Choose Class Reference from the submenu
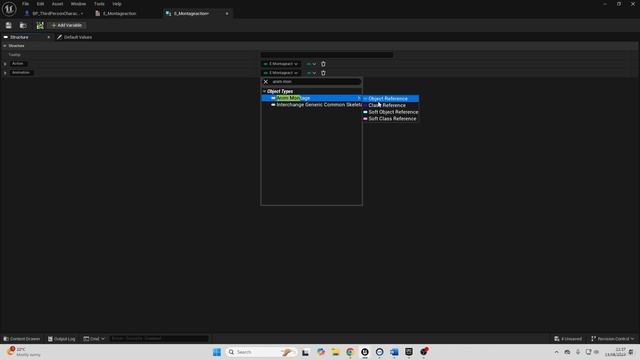The width and height of the screenshot is (640, 360). click(391, 105)
